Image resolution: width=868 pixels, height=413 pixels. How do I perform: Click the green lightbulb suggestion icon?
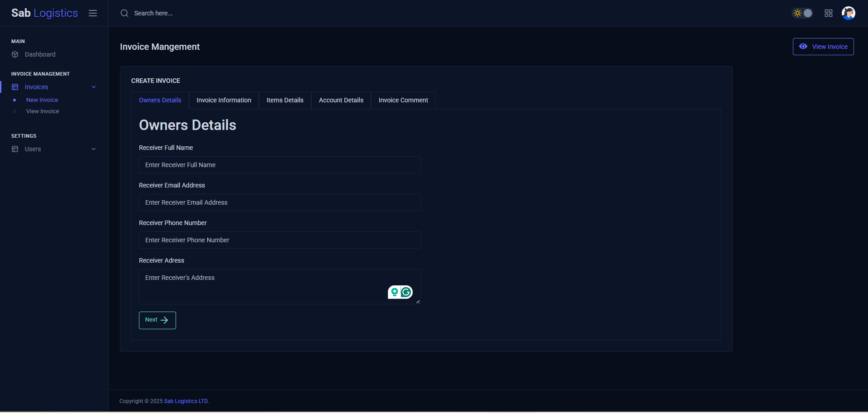tap(394, 292)
